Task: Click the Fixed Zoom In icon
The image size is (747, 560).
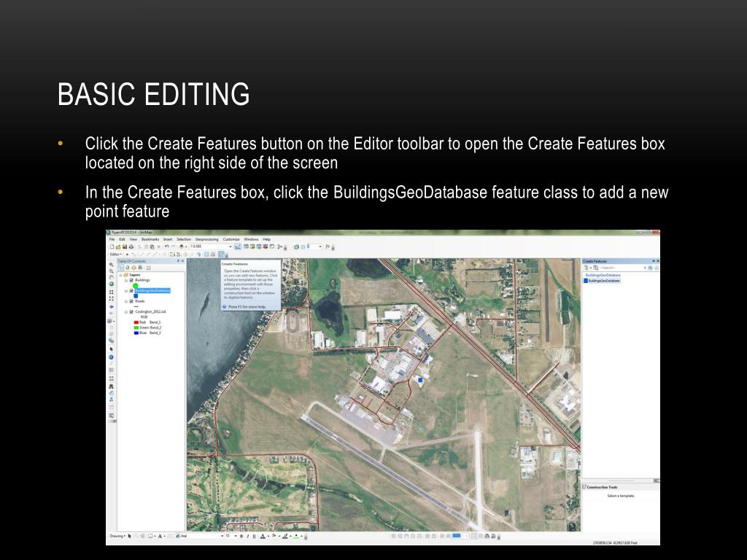Action: pyautogui.click(x=112, y=292)
